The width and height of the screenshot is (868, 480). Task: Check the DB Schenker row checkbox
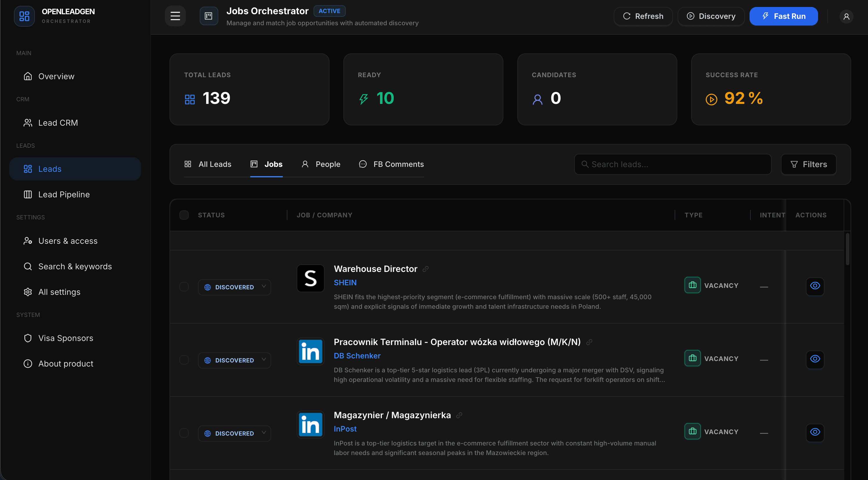(x=184, y=360)
